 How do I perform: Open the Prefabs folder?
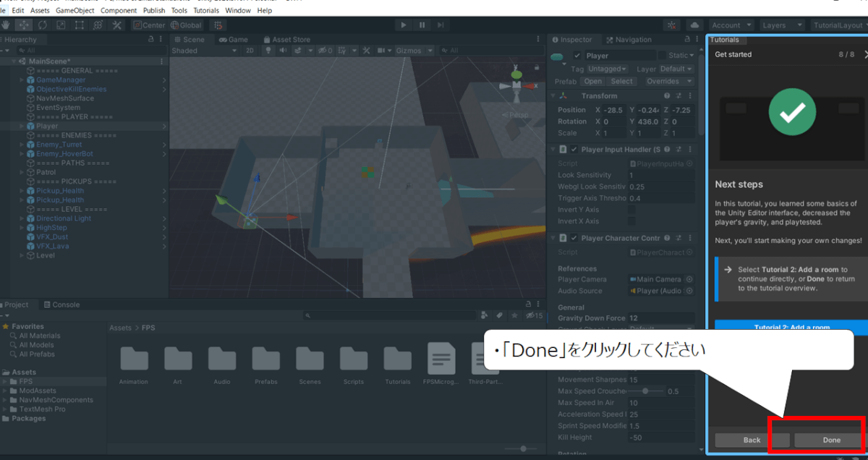[x=266, y=365]
